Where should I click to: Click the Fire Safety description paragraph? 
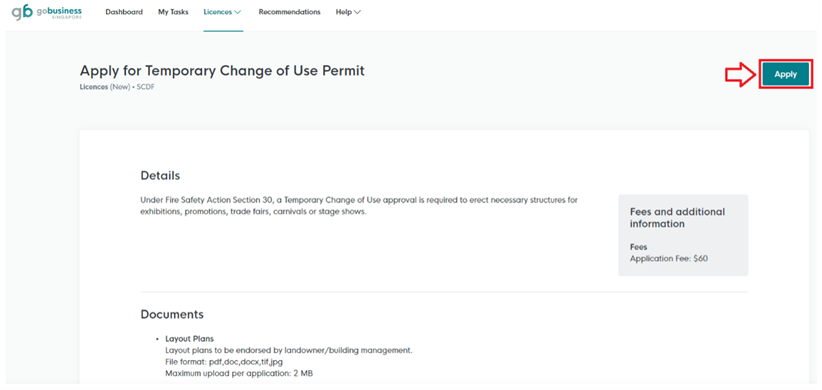click(x=359, y=207)
